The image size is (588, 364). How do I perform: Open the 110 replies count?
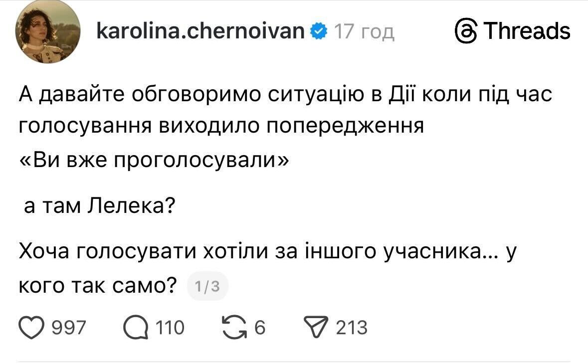[x=170, y=328]
